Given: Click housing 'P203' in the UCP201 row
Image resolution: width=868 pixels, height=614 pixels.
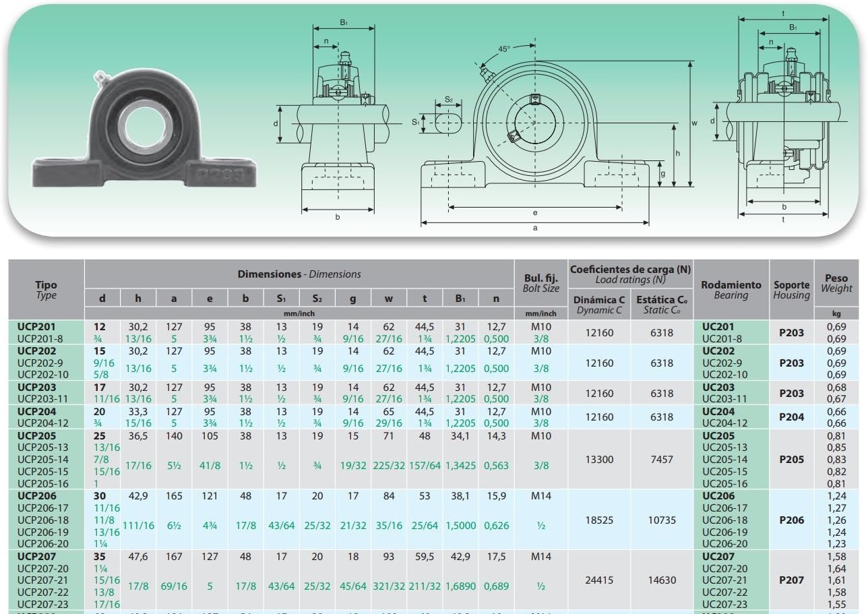Looking at the screenshot, I should pos(792,332).
